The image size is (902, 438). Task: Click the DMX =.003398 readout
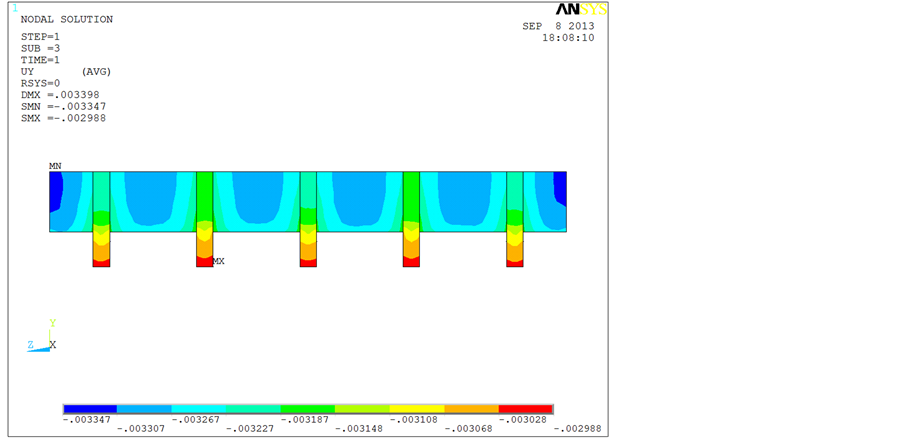[60, 94]
